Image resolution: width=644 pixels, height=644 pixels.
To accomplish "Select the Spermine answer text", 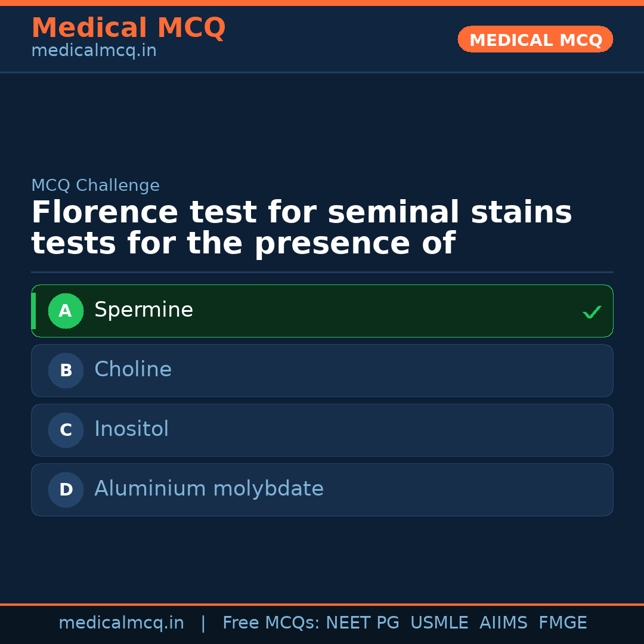I will click(x=144, y=310).
